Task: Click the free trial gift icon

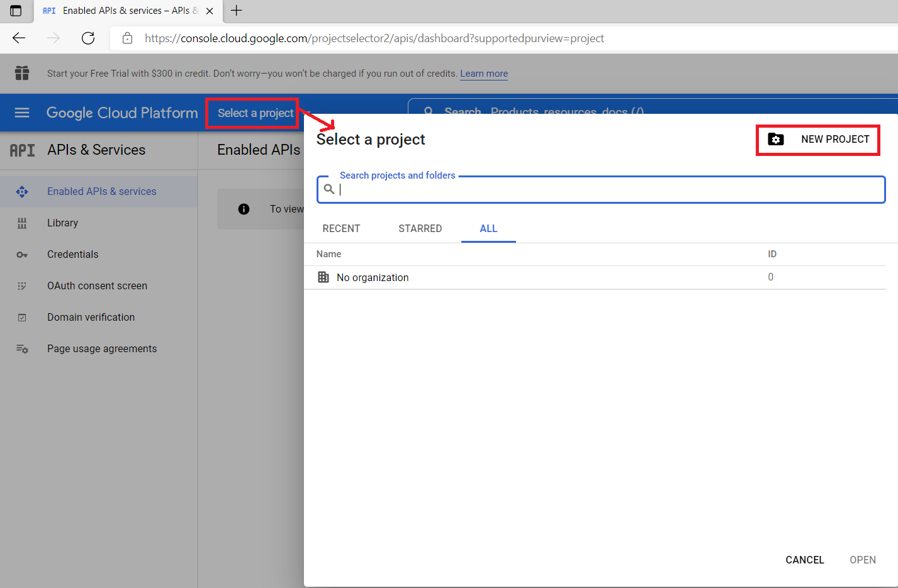Action: click(x=22, y=73)
